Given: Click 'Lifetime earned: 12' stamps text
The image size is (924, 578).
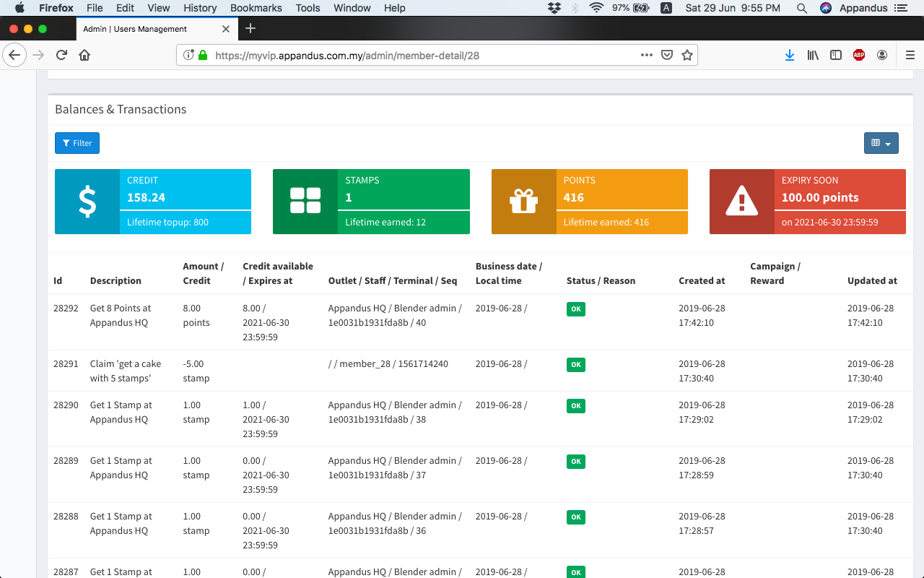Looking at the screenshot, I should (x=385, y=222).
